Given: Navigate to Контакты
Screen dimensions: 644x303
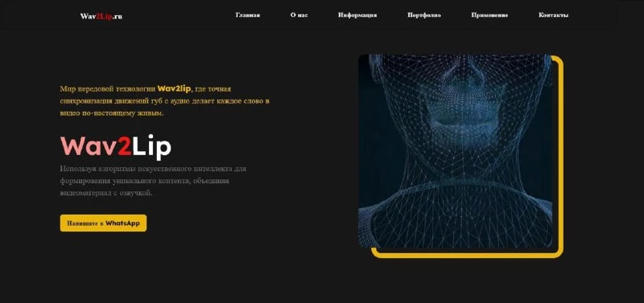Looking at the screenshot, I should click(553, 15).
